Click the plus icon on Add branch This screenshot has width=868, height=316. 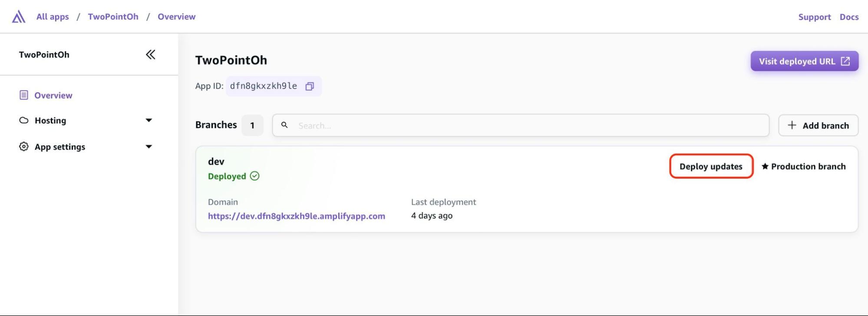click(792, 125)
